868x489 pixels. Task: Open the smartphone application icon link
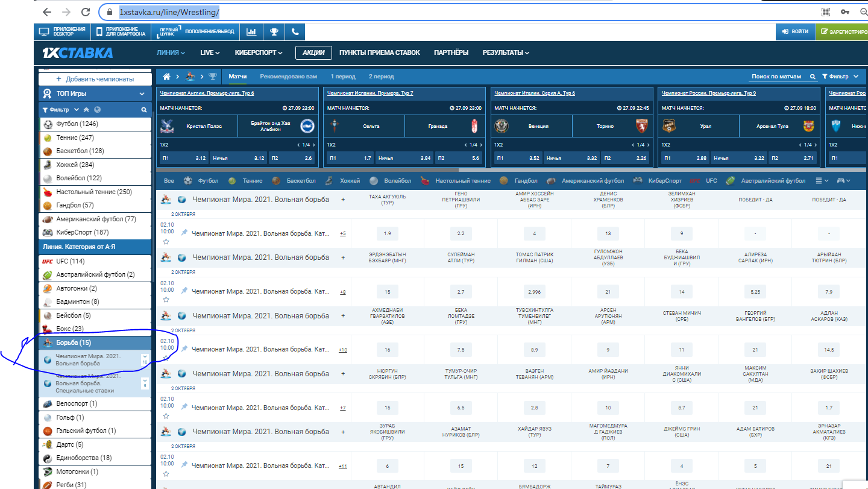pos(98,32)
